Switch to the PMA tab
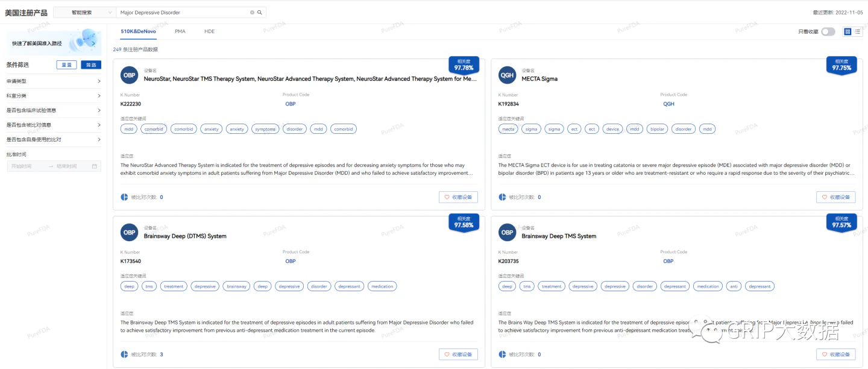The image size is (868, 369). click(x=180, y=31)
